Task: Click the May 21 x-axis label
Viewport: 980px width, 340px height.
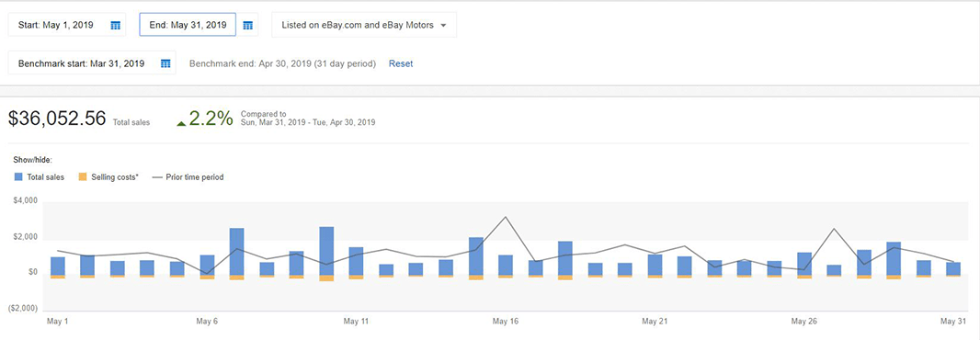Action: pyautogui.click(x=655, y=322)
